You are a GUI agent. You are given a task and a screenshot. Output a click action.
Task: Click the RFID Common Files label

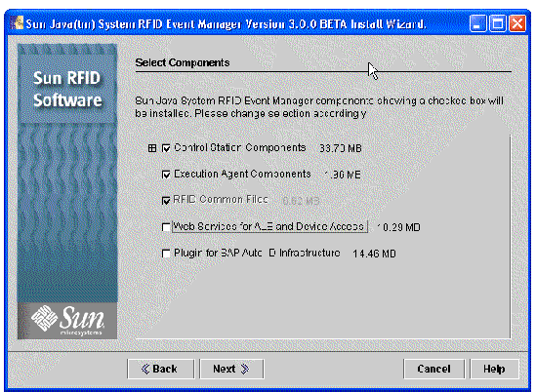pyautogui.click(x=221, y=200)
